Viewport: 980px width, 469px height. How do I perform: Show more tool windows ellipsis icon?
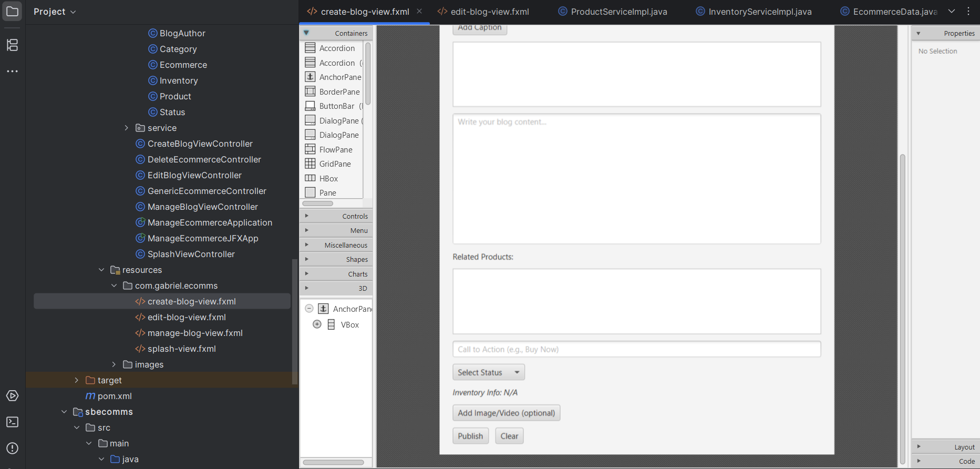click(12, 71)
